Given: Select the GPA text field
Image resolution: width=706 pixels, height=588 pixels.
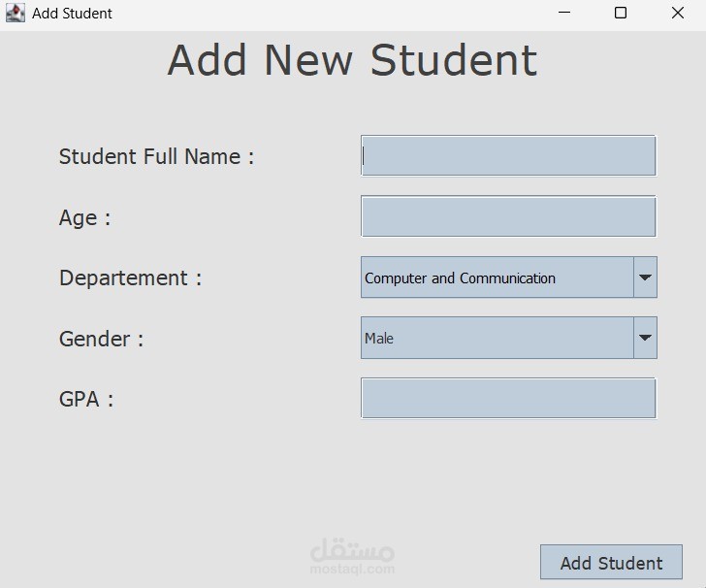Looking at the screenshot, I should coord(508,399).
